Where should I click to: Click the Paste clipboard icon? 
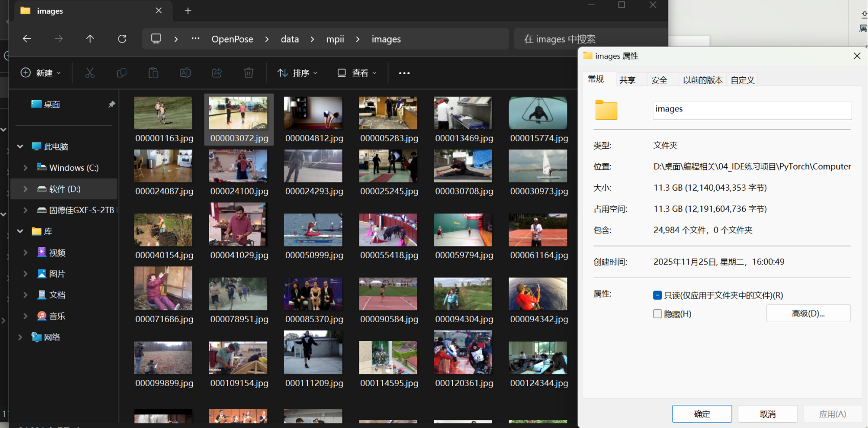(153, 73)
